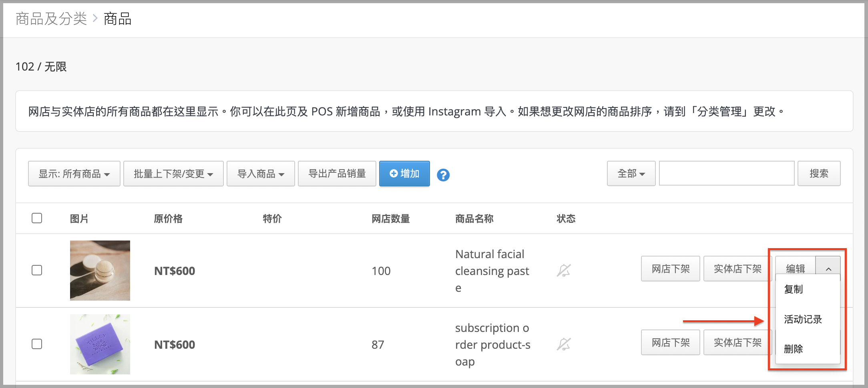The width and height of the screenshot is (868, 388).
Task: Click 网店下架 for subscription order product-soap
Action: [671, 342]
